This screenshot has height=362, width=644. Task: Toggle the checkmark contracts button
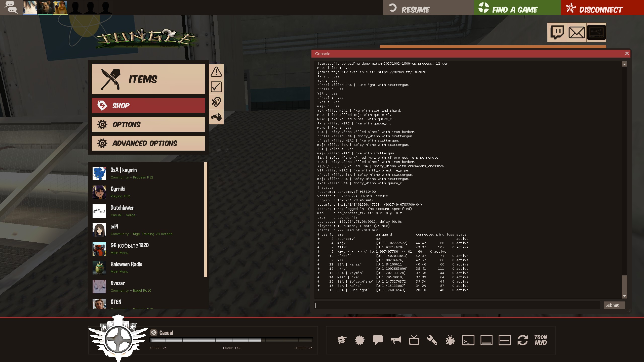tap(216, 87)
